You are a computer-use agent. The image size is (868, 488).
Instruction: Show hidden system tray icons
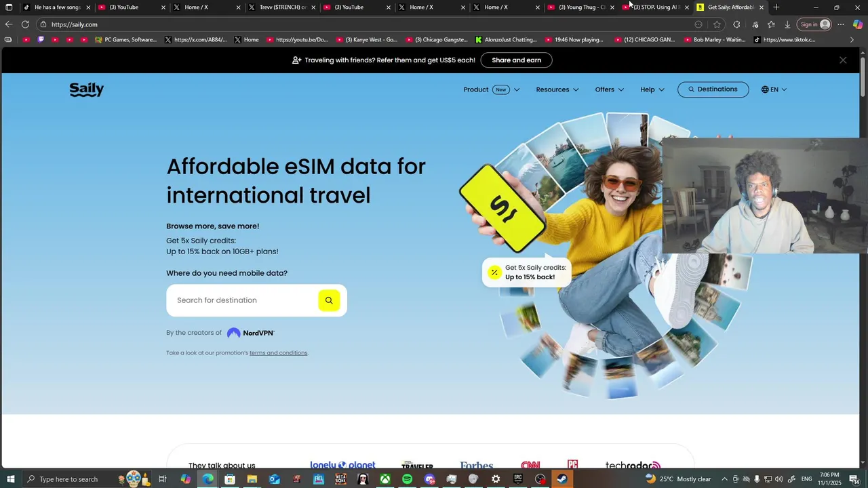[725, 479]
